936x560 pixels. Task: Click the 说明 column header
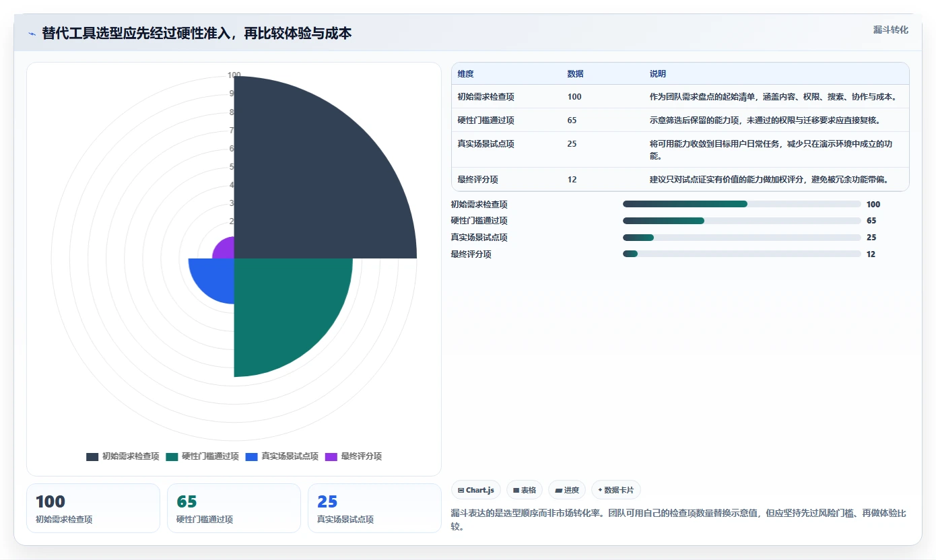point(658,74)
